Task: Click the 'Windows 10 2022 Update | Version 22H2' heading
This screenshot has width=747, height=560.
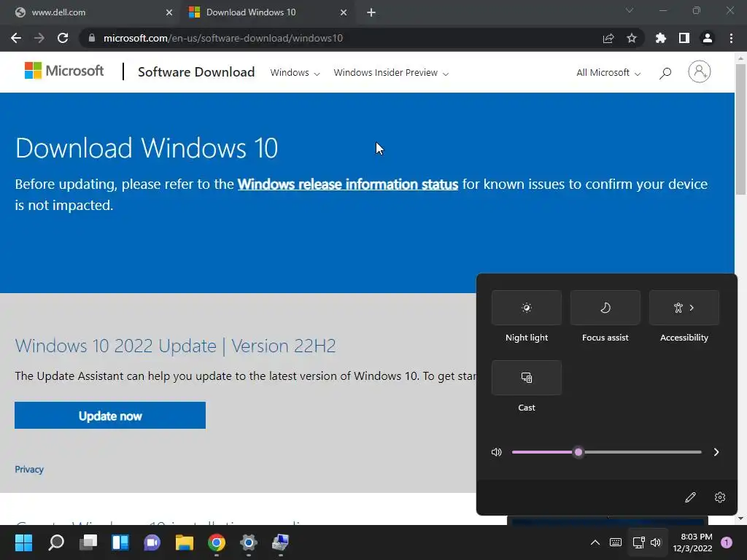Action: (175, 346)
